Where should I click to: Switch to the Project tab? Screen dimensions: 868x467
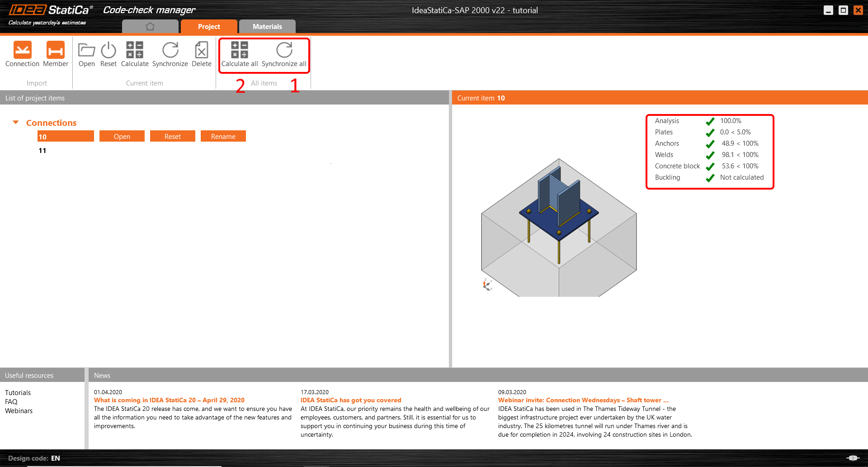(209, 27)
